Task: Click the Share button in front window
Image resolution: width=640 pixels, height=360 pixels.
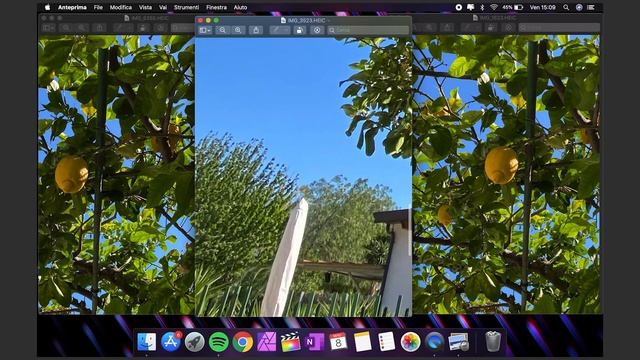Action: click(256, 30)
